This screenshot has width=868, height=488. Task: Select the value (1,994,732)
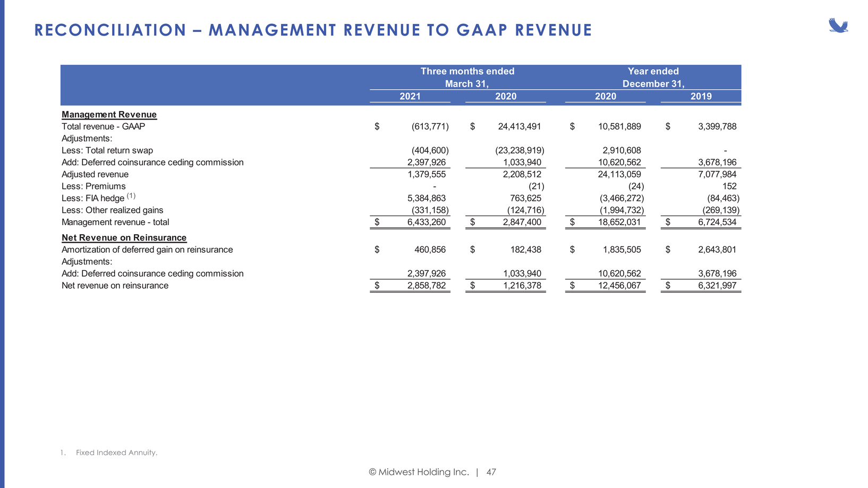(x=622, y=210)
